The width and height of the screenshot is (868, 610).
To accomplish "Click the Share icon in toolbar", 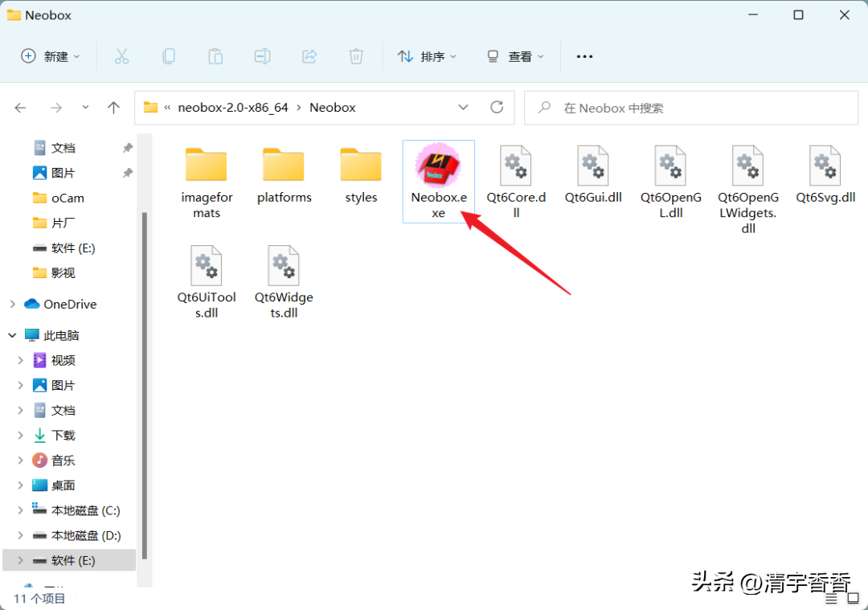I will tap(309, 56).
